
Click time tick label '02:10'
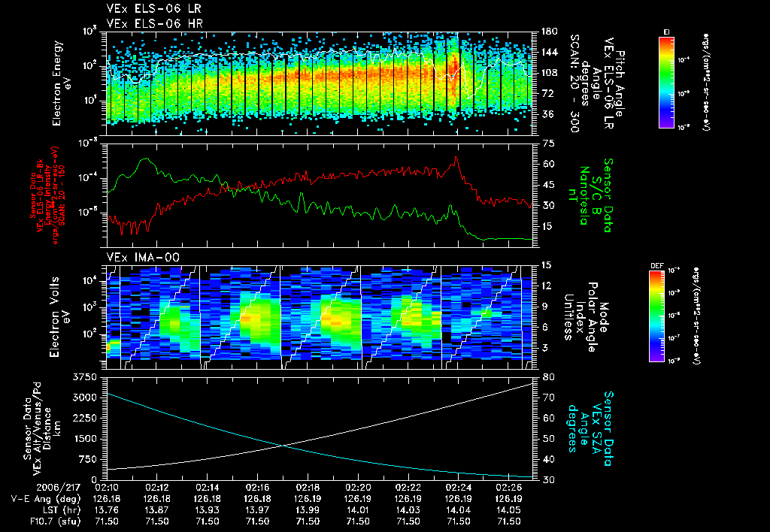click(x=106, y=488)
